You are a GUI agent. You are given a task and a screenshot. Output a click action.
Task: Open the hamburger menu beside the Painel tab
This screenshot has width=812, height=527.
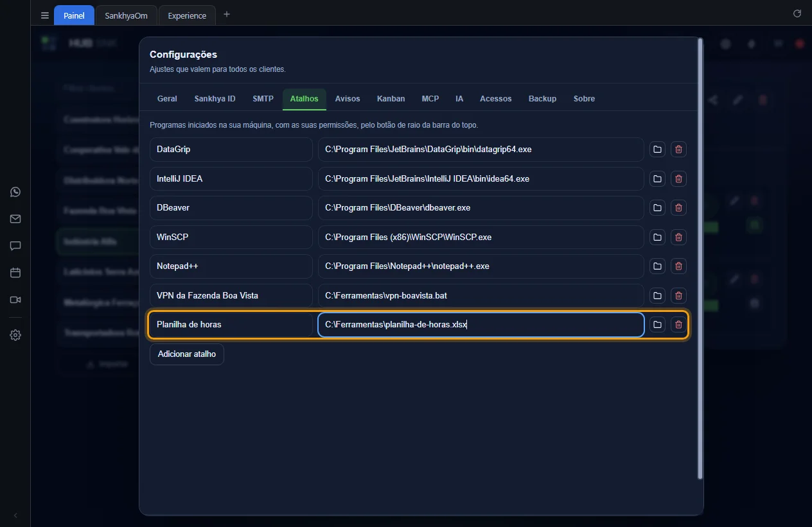[45, 15]
